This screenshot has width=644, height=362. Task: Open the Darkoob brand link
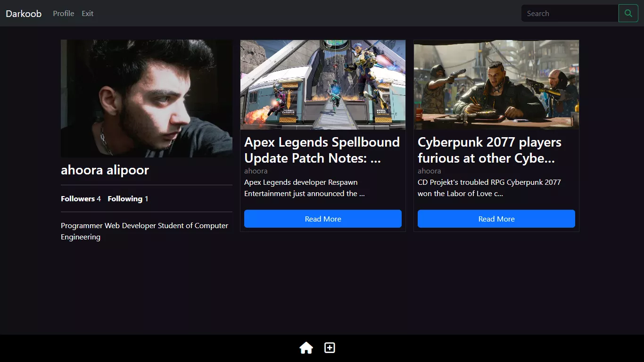click(x=24, y=14)
